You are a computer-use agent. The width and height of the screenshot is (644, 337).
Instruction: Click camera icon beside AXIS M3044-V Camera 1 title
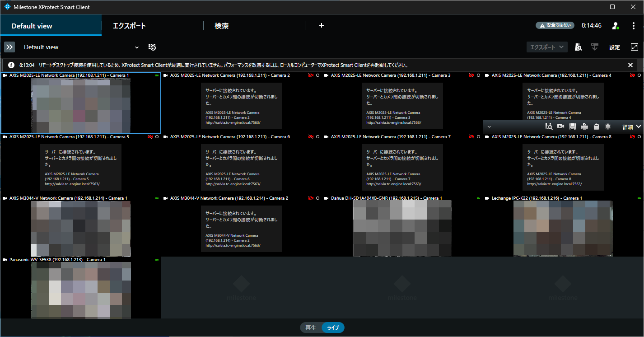pos(5,198)
